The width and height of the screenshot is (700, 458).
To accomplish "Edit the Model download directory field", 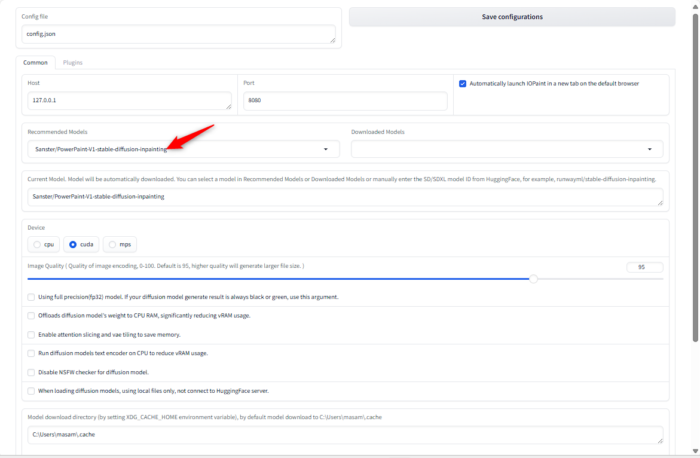I will coord(345,435).
